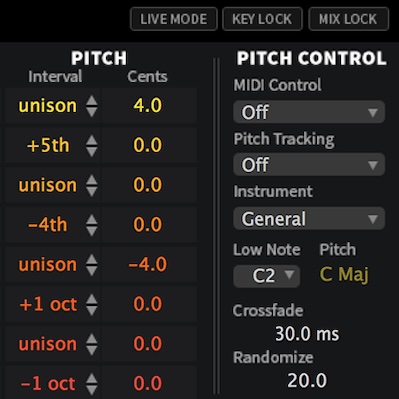The width and height of the screenshot is (399, 399).
Task: Toggle LIVE MODE button
Action: tap(174, 19)
